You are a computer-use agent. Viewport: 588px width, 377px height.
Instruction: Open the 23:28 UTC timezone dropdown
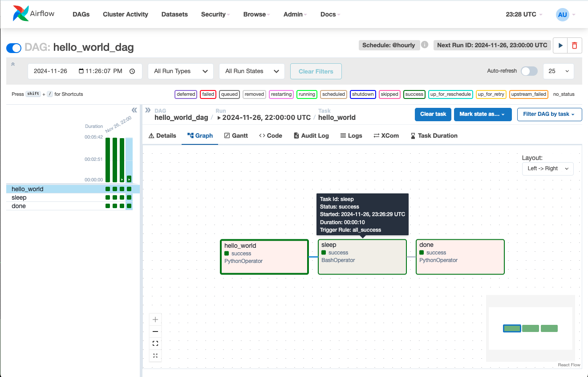(x=524, y=14)
